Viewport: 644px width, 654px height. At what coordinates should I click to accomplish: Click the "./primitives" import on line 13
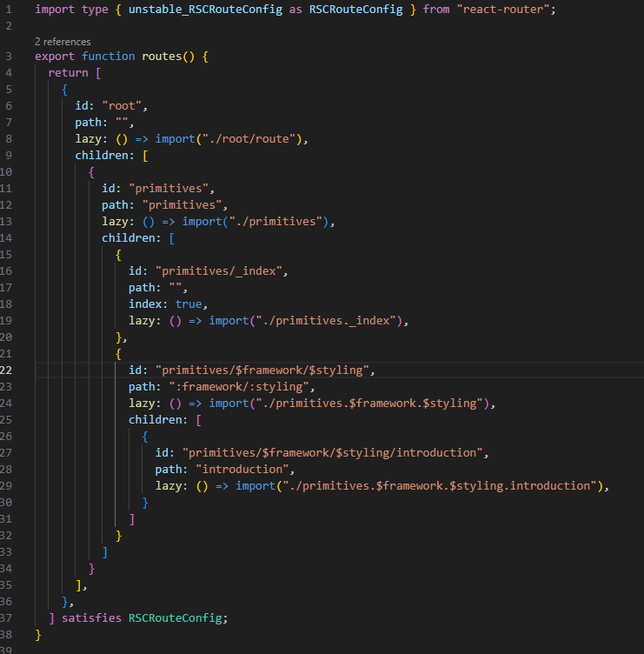pyautogui.click(x=276, y=222)
